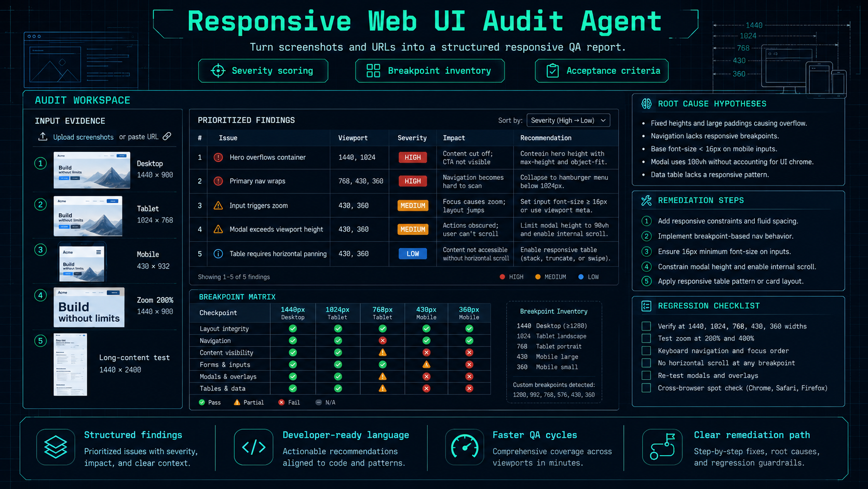Select the Acceptance criteria tab
The height and width of the screenshot is (489, 868).
point(602,71)
